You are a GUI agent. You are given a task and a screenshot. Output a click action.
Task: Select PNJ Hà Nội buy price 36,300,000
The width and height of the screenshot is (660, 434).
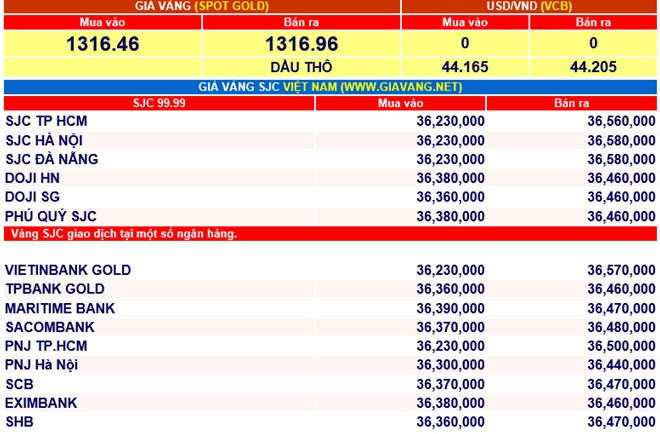450,365
